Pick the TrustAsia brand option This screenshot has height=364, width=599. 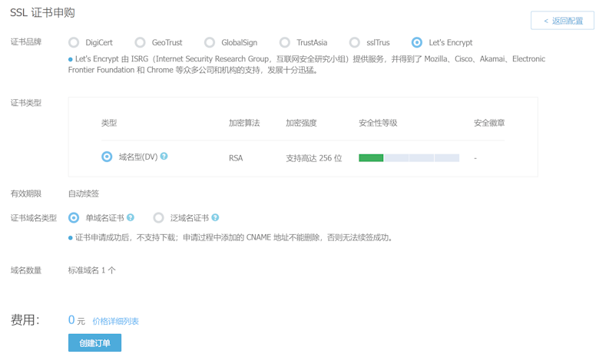285,42
